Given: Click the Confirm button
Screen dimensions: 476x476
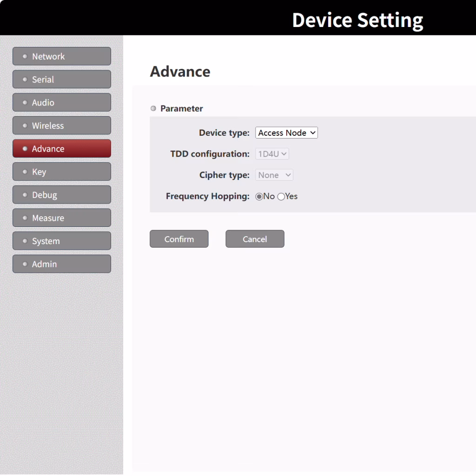Looking at the screenshot, I should point(179,238).
